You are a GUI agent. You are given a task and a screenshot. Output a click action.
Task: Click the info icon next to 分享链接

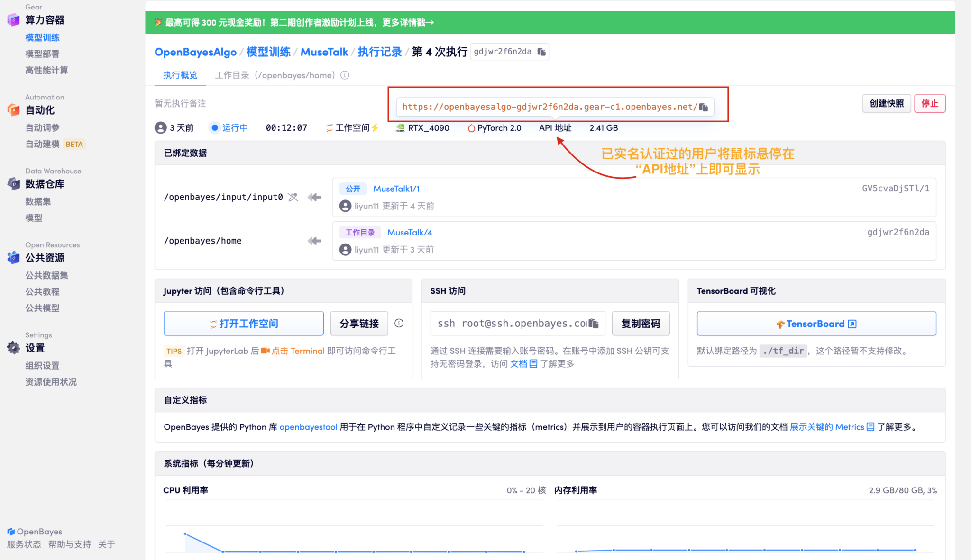(399, 323)
